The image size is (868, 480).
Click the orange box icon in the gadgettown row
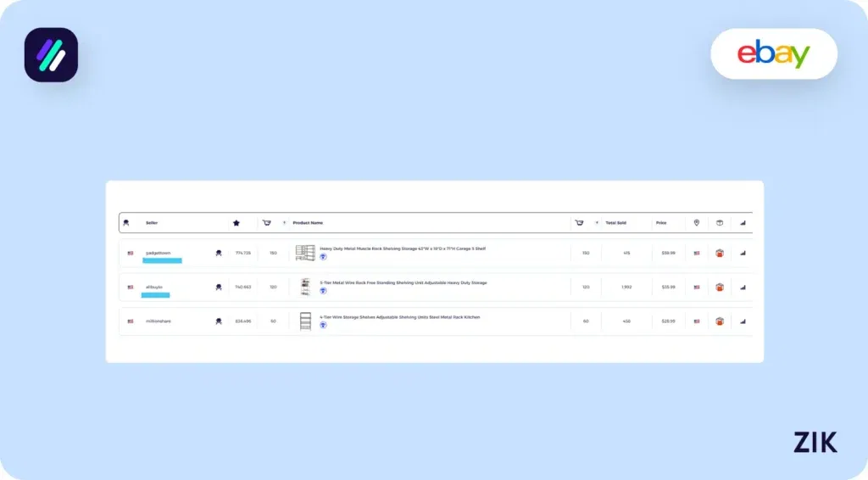pos(720,253)
